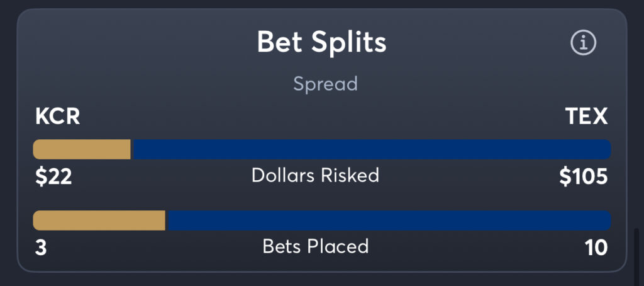This screenshot has width=644, height=286.
Task: Click the rounded right end of Bets Placed bar
Action: (606, 220)
